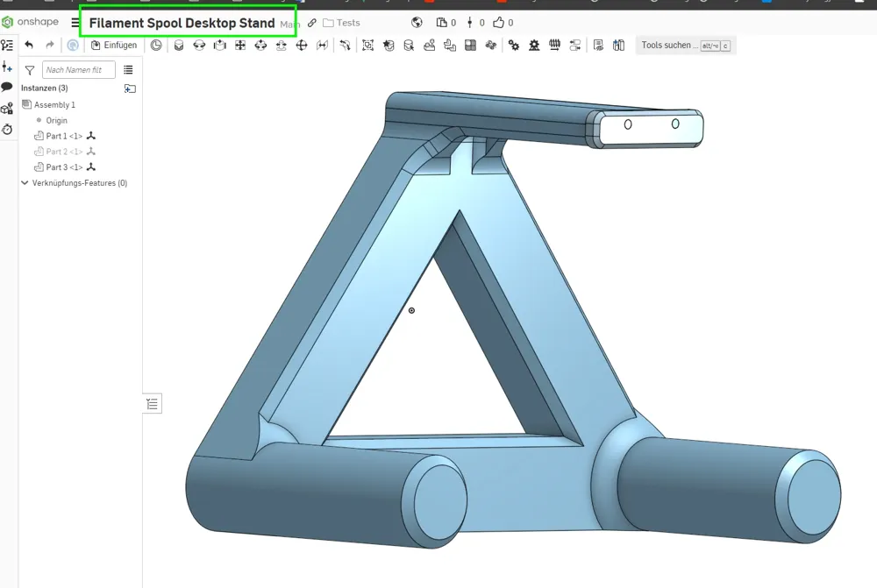This screenshot has height=588, width=877.
Task: Select the Mate tool in the assembly toolbar
Action: coord(180,45)
